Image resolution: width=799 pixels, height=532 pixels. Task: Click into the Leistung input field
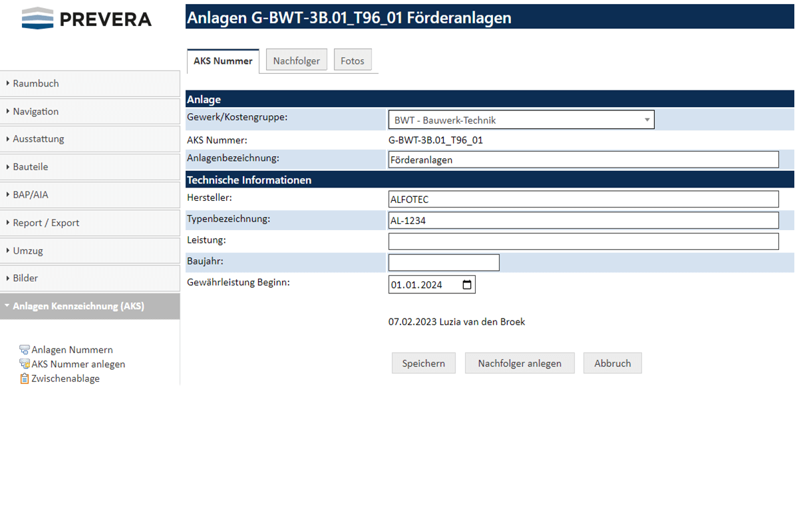click(583, 241)
